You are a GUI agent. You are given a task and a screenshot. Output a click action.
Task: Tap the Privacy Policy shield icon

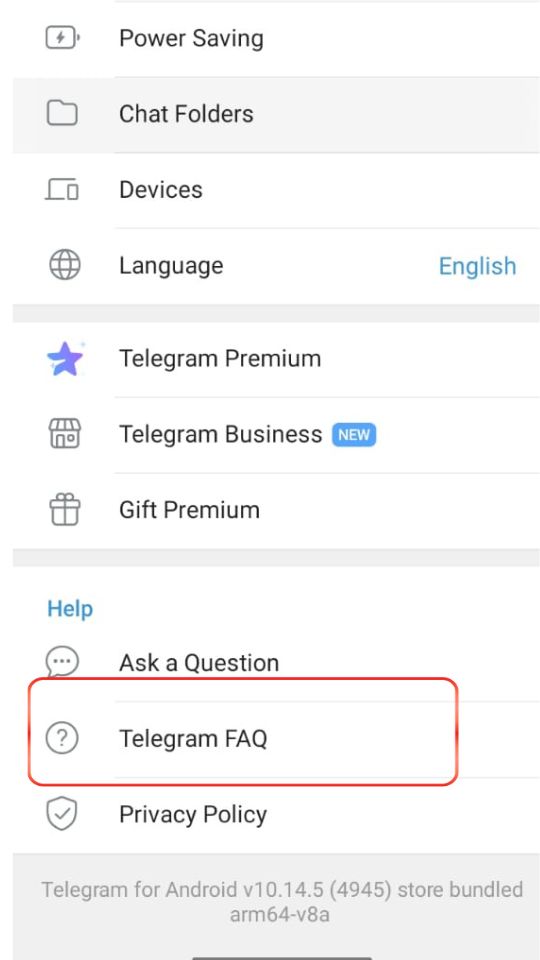[62, 814]
